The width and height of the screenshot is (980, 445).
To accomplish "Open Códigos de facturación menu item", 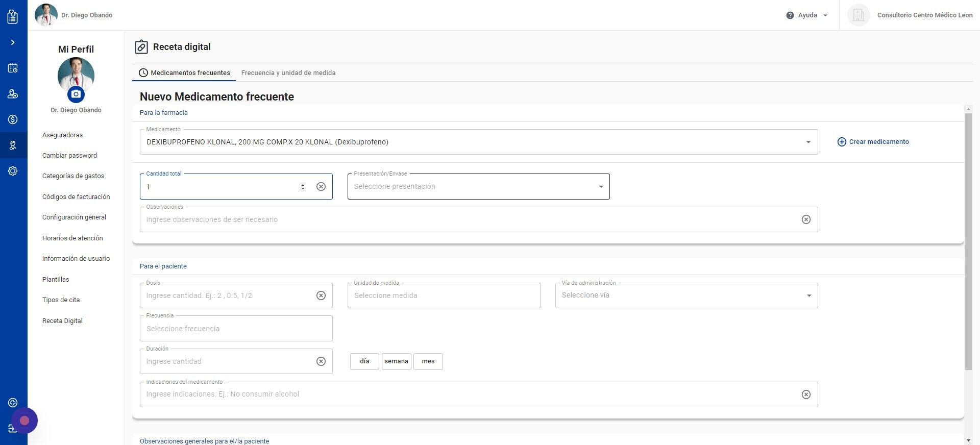I will pos(76,197).
